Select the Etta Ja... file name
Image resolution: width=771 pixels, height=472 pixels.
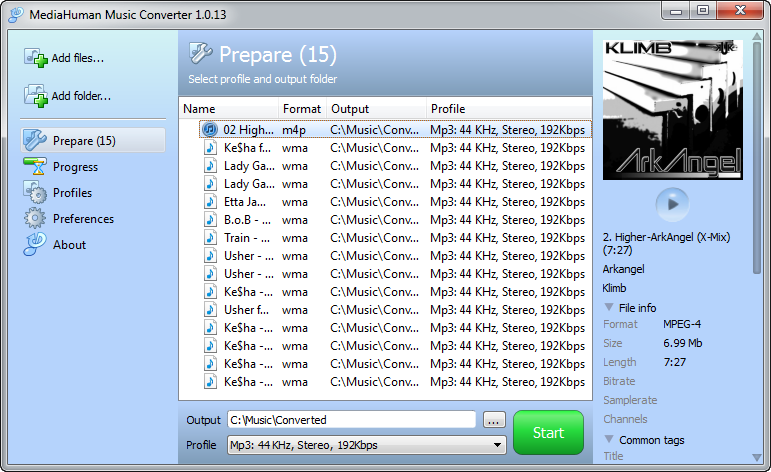tap(245, 202)
